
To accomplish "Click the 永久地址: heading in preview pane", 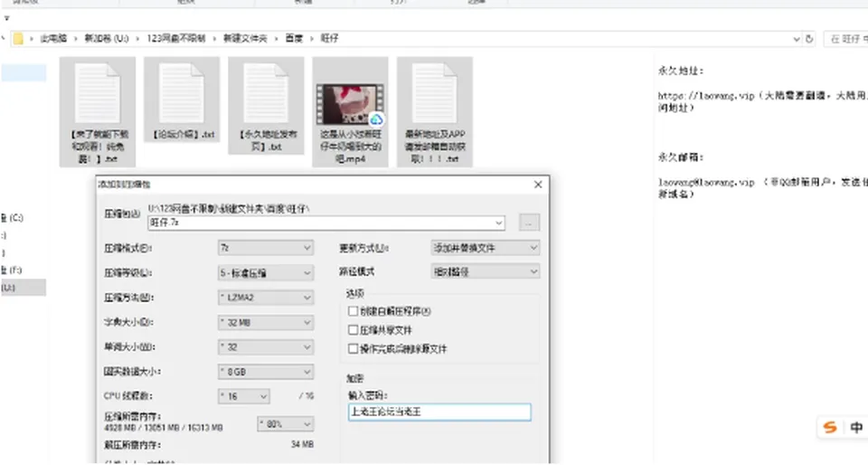I will 680,71.
